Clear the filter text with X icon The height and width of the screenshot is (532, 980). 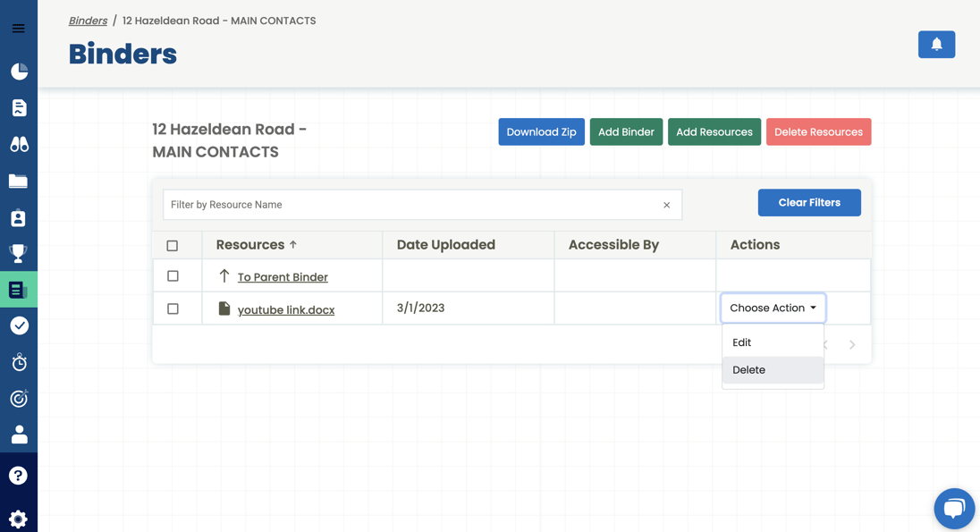coord(666,206)
